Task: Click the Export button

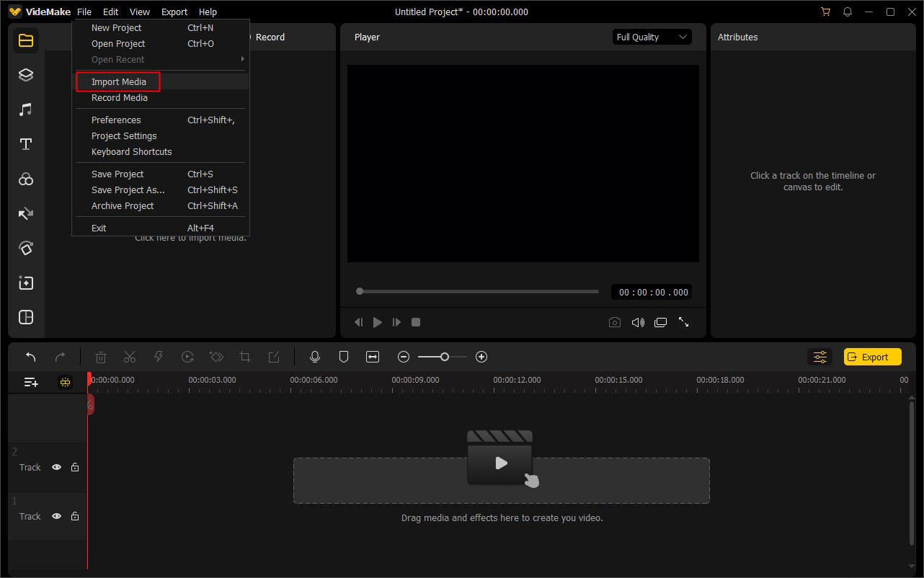Action: 872,356
